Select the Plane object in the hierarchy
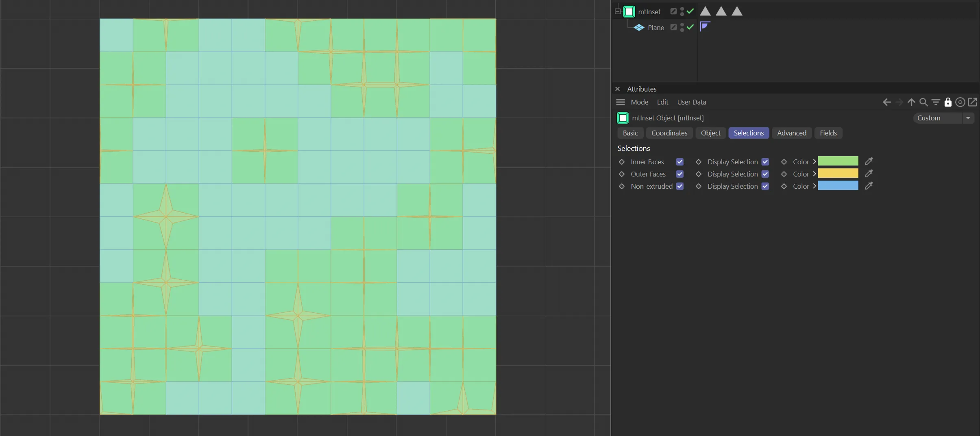The image size is (980, 436). [x=656, y=28]
